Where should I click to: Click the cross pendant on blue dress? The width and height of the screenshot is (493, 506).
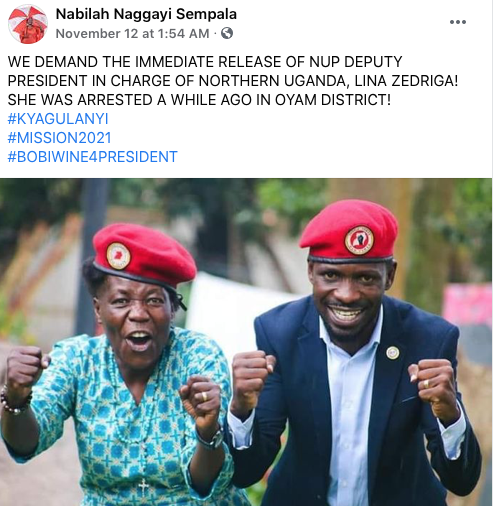coord(143,487)
